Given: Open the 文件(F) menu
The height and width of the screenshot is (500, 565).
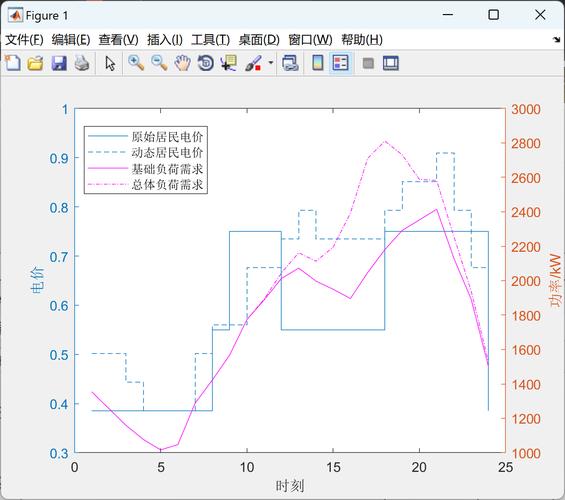Looking at the screenshot, I should [25, 40].
